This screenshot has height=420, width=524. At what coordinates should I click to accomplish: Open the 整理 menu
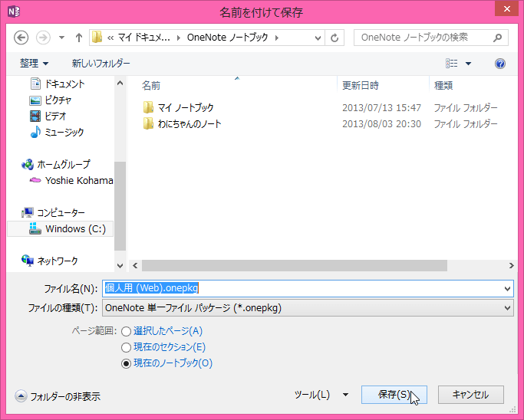tap(34, 63)
